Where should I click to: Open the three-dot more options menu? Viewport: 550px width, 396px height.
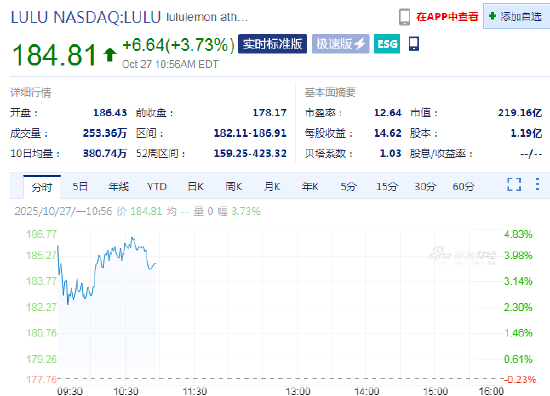click(537, 184)
